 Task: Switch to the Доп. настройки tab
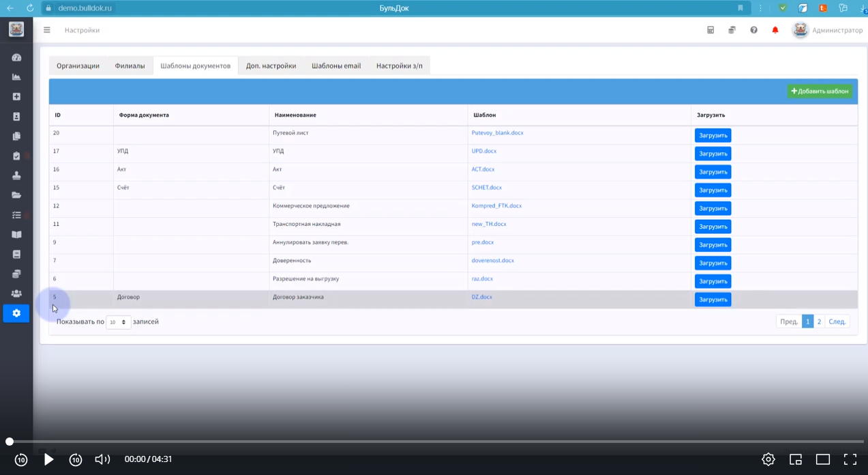(271, 66)
